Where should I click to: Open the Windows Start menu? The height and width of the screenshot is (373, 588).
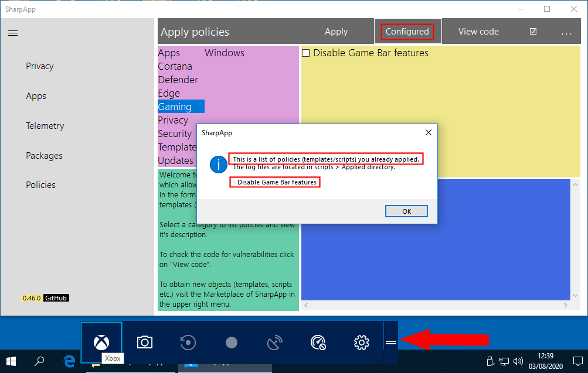[11, 361]
